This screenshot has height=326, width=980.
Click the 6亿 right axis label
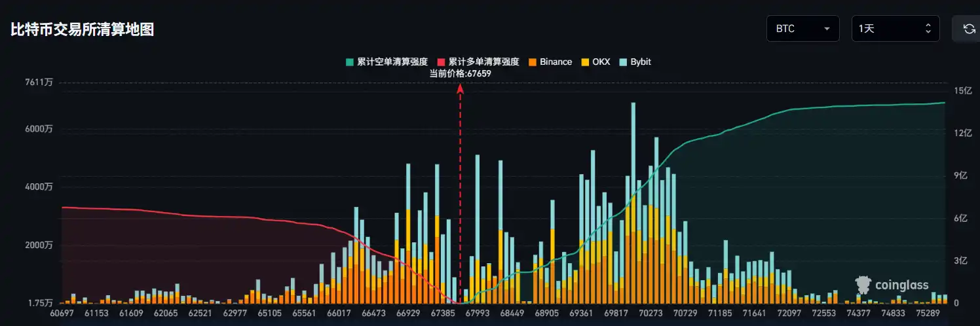tap(960, 219)
